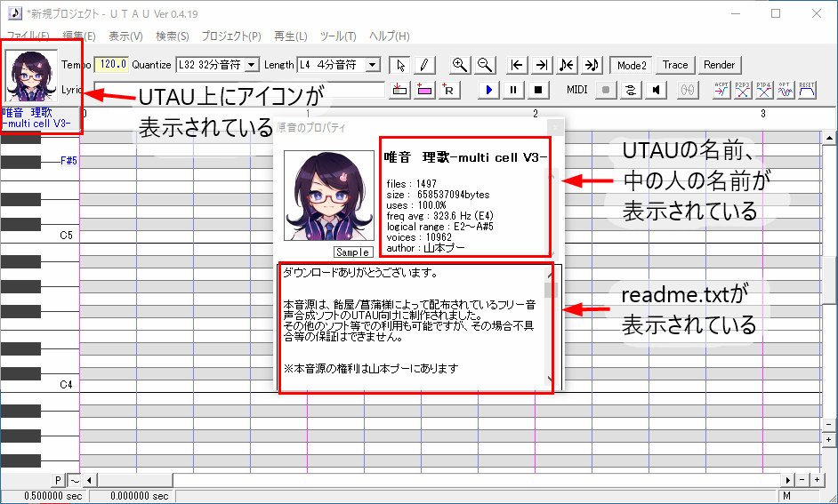Click the RESET envelope button
This screenshot has height=504, width=838.
[807, 90]
